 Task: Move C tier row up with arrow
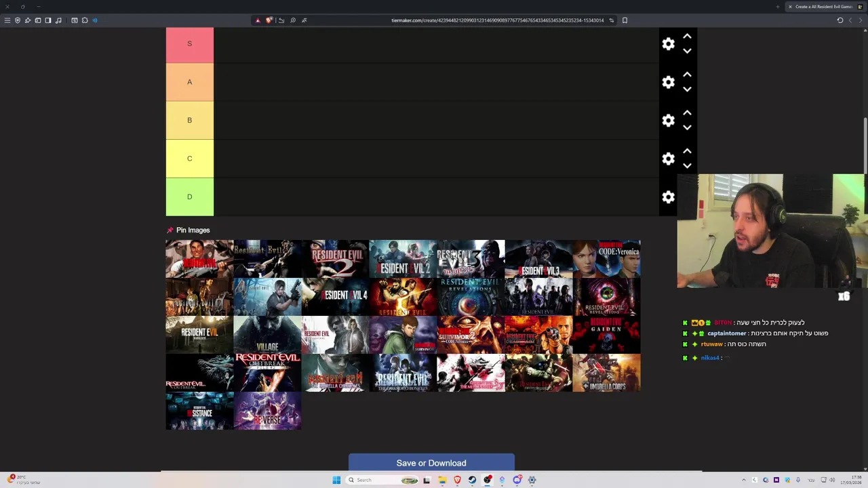[x=687, y=151]
